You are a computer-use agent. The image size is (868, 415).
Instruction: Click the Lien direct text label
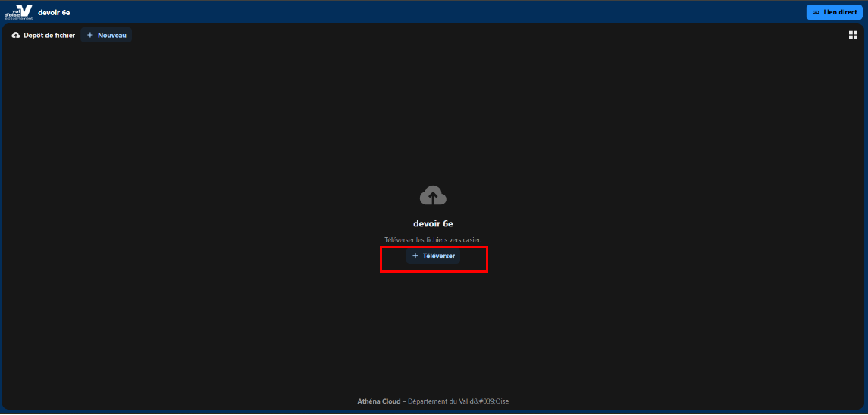coord(840,12)
